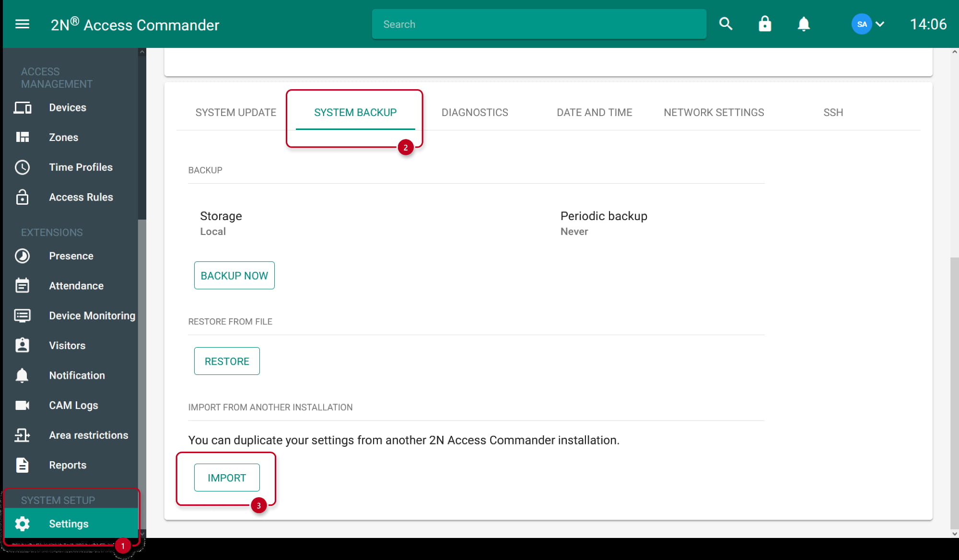Viewport: 959px width, 560px height.
Task: Select Settings under System Setup
Action: tap(70, 524)
